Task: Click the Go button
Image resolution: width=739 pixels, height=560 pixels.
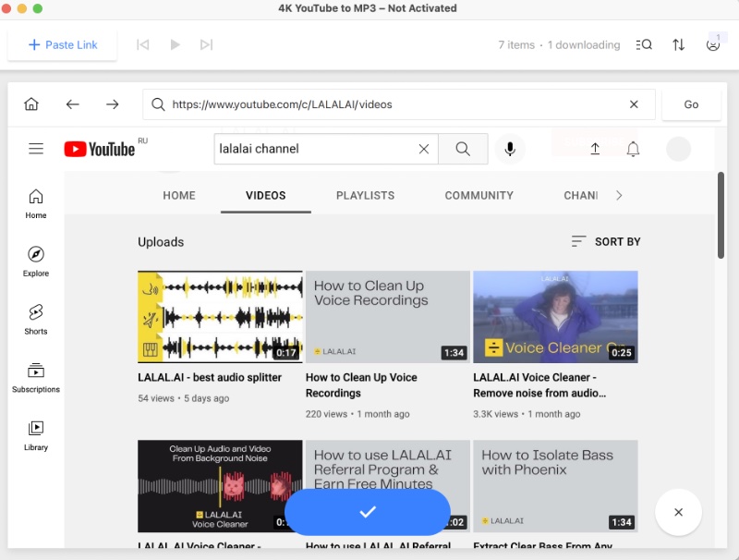Action: click(x=691, y=104)
